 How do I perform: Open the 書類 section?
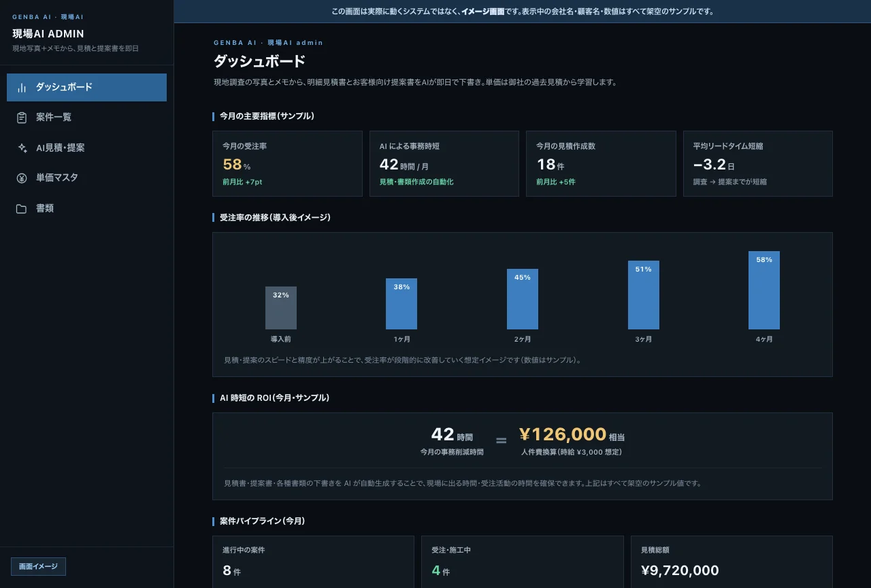pyautogui.click(x=86, y=208)
